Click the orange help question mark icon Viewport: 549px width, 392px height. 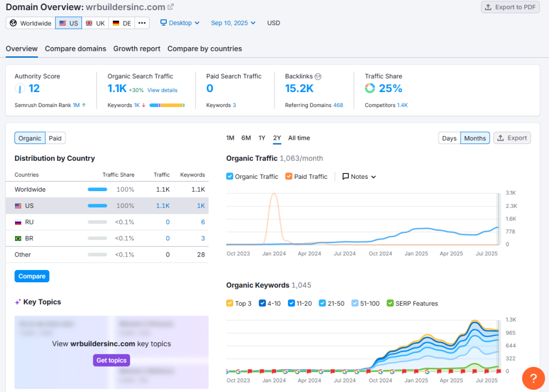click(533, 378)
